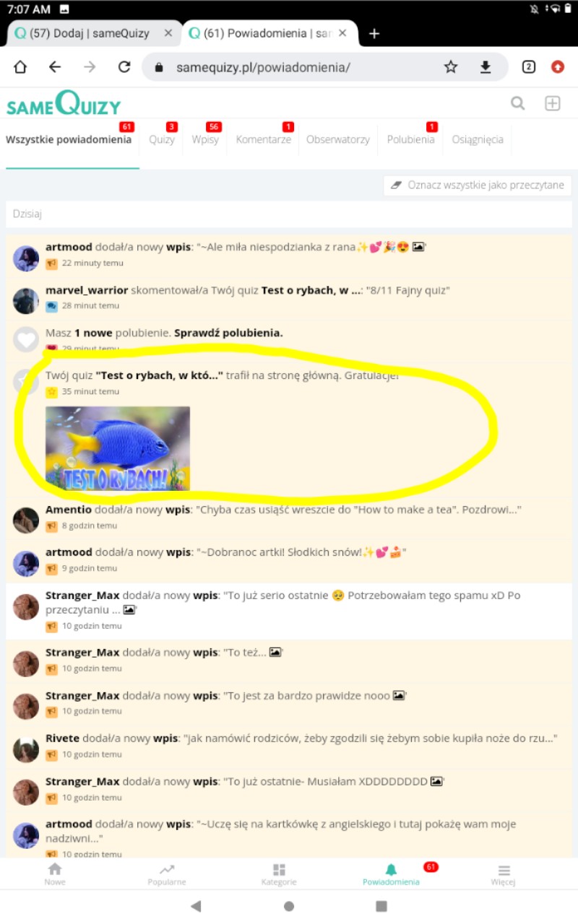Reload the page with refresh icon

click(124, 67)
